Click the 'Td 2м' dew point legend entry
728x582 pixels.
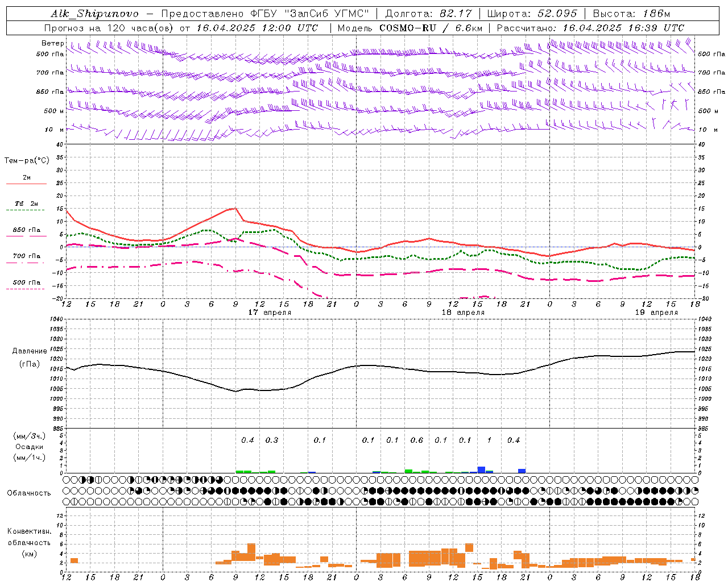coord(27,203)
